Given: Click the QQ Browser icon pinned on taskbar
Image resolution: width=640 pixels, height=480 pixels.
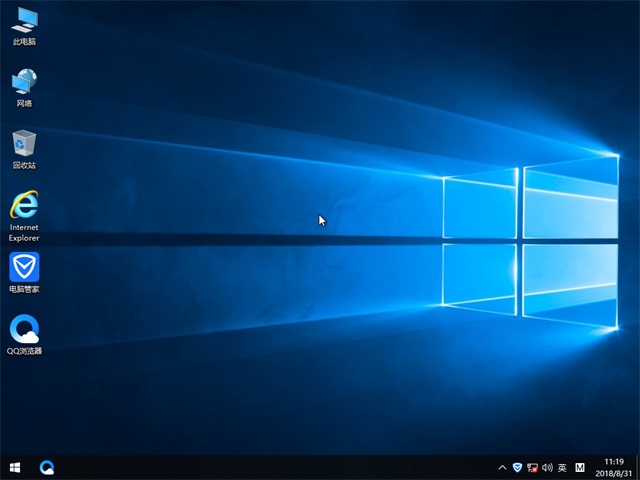Looking at the screenshot, I should pyautogui.click(x=46, y=467).
